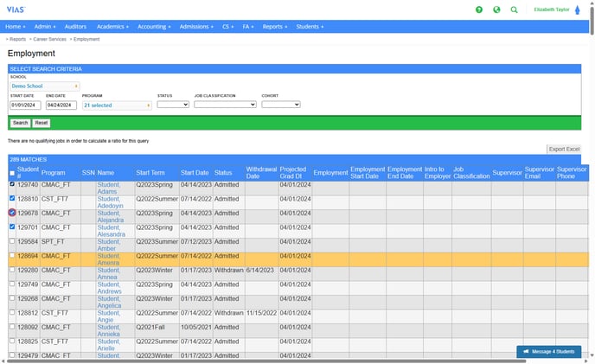Viewport: 595px width, 364px height.
Task: Tick the checkbox for student 129280
Action: [12, 270]
